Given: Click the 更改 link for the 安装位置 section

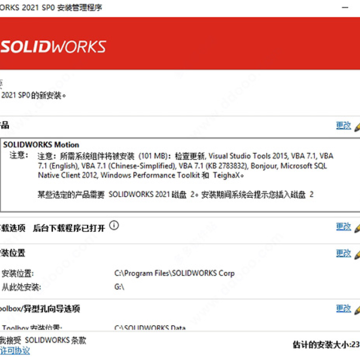Looking at the screenshot, I should (x=343, y=253).
